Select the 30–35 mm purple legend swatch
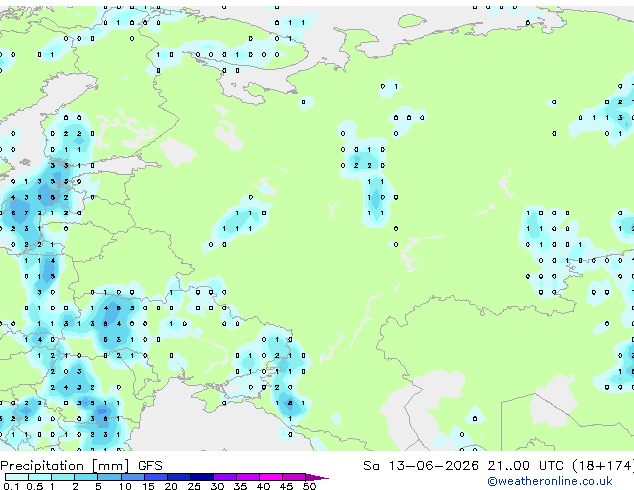The height and width of the screenshot is (490, 634). pos(225,477)
